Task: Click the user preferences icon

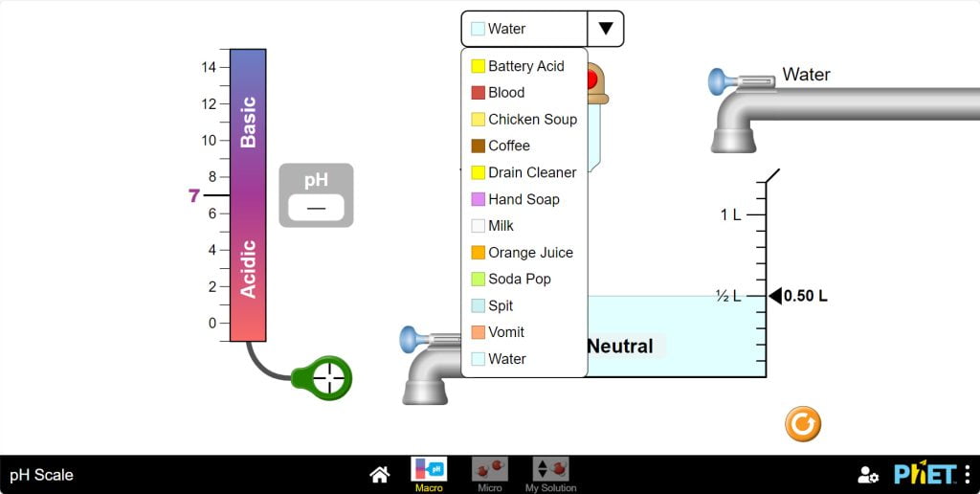Action: [x=868, y=475]
